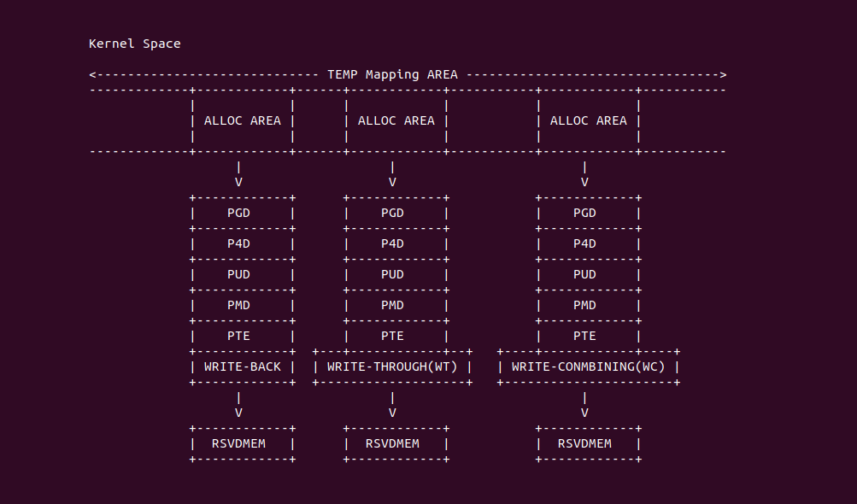Select the middle ALLOC AREA box
Screen dimensions: 857x504
coord(396,120)
